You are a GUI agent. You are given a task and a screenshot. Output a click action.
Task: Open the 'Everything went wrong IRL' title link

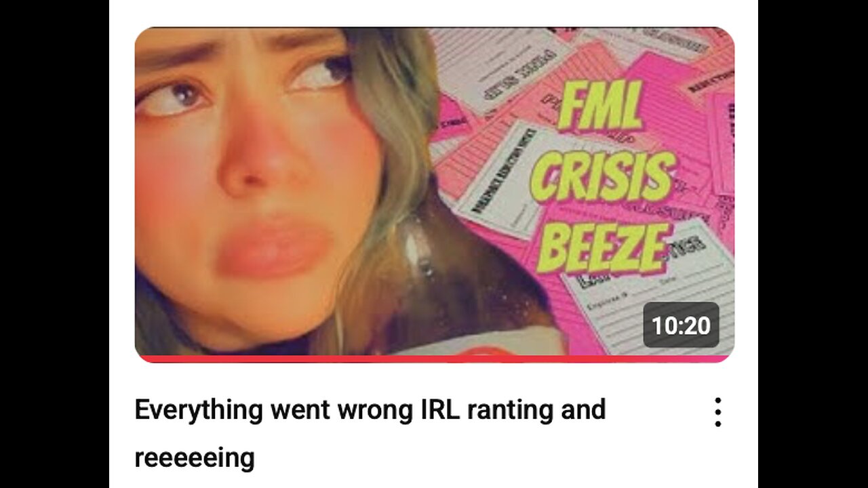click(x=370, y=434)
